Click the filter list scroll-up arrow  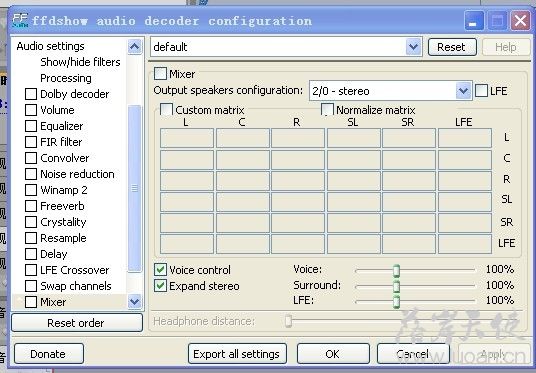click(135, 46)
